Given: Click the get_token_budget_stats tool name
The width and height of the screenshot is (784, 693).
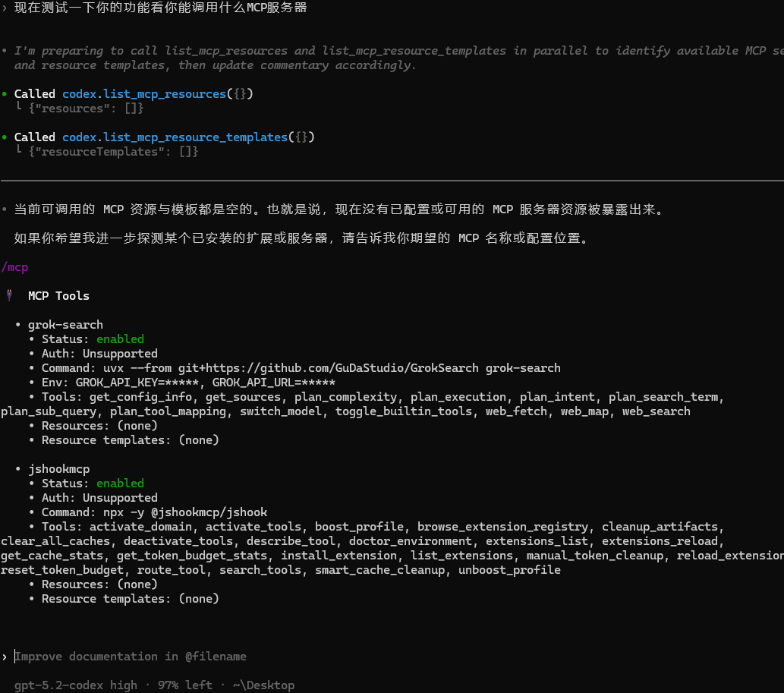Looking at the screenshot, I should pos(192,556).
